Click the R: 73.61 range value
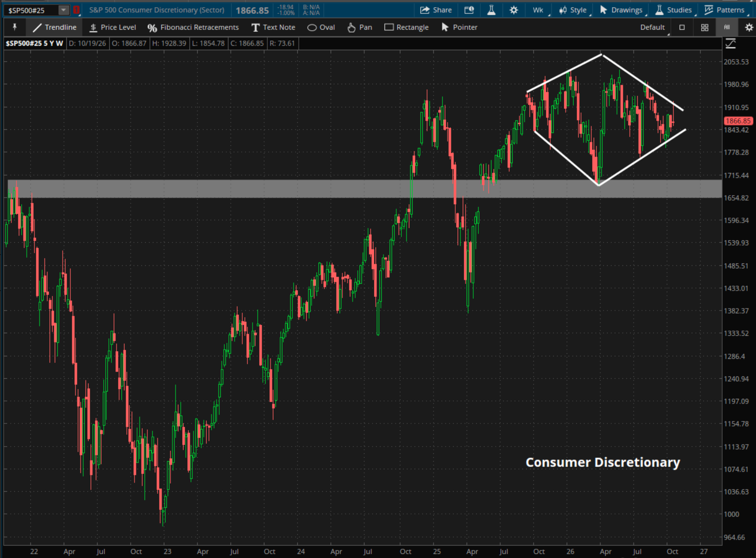756x558 pixels. 282,44
